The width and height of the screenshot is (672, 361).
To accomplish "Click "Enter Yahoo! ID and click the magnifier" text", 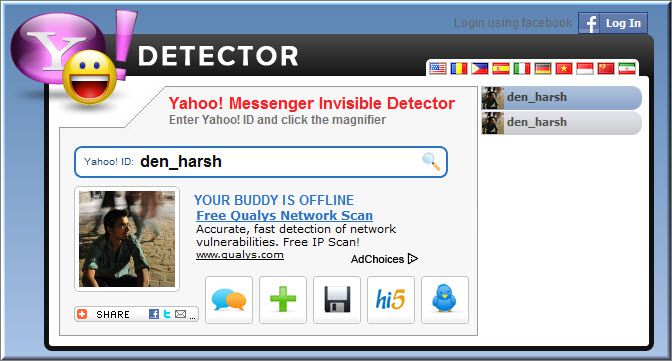I will pyautogui.click(x=277, y=120).
